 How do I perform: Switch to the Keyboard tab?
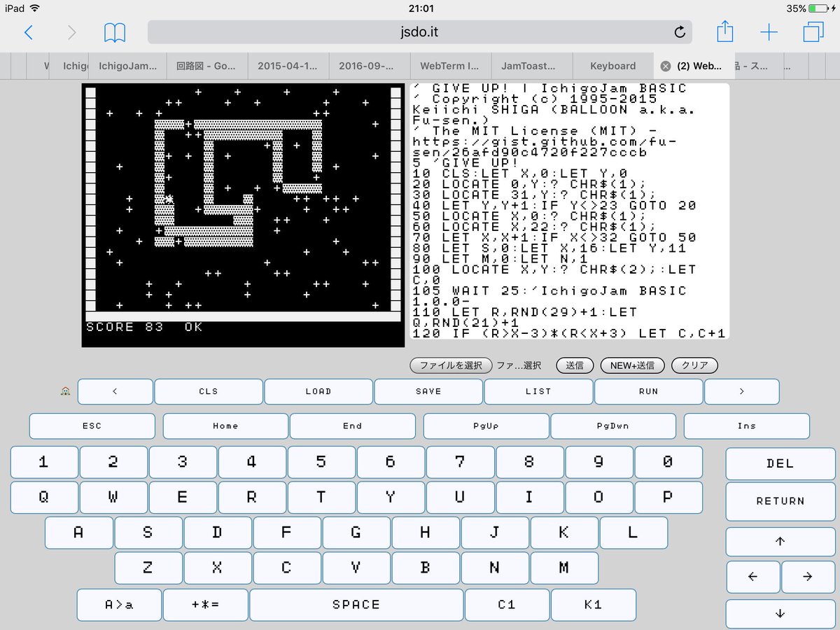point(613,66)
